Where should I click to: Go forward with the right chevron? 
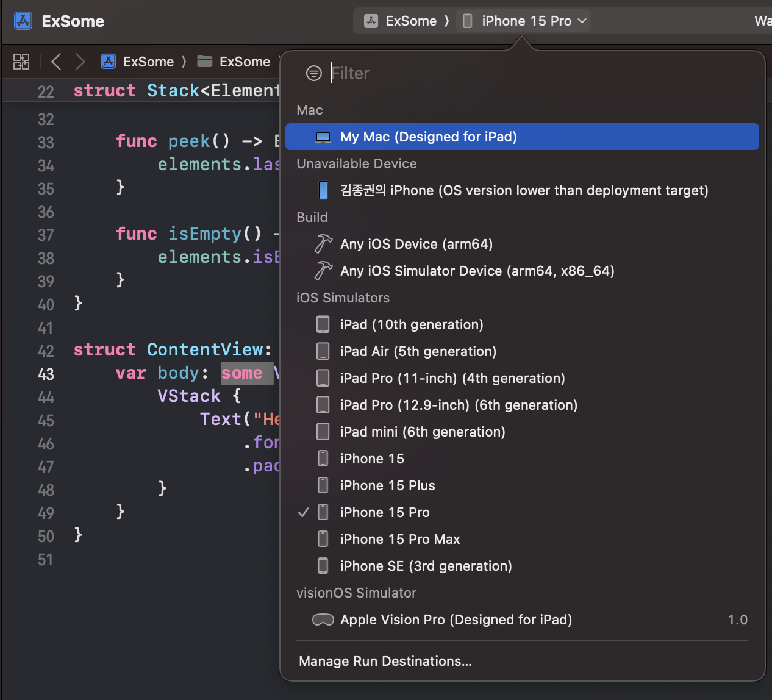(80, 62)
